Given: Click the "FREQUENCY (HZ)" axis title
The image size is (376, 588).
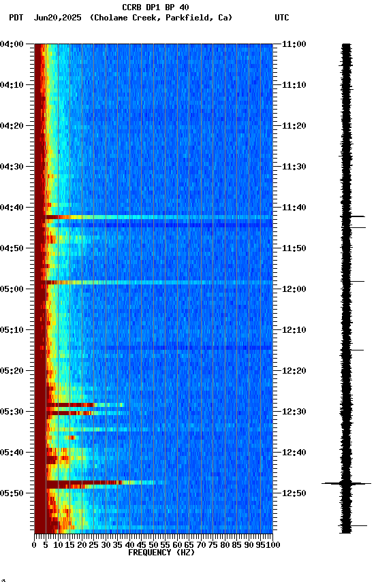Looking at the screenshot, I should coord(161,553).
